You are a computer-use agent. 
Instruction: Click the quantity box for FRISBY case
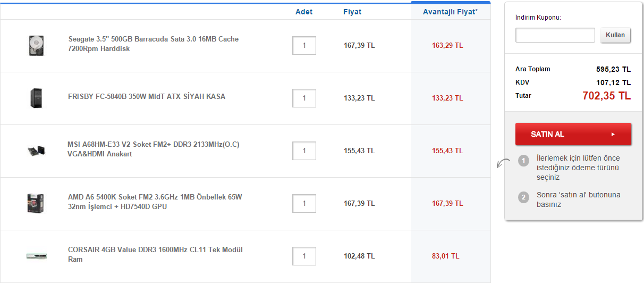[x=304, y=98]
